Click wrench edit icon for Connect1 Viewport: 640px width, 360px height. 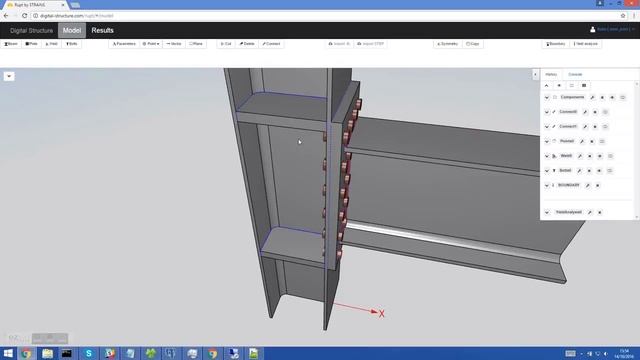tap(585, 127)
